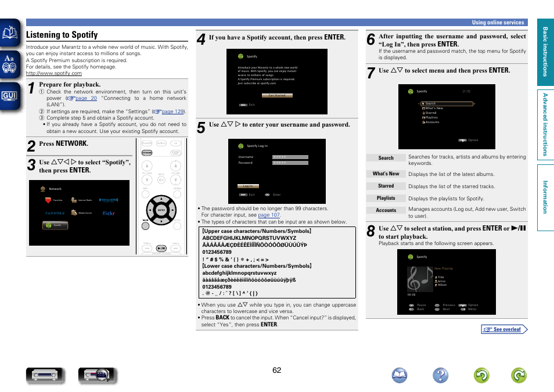This screenshot has height=392, width=554.
Task: Click the question mark help icon
Action: pyautogui.click(x=441, y=375)
